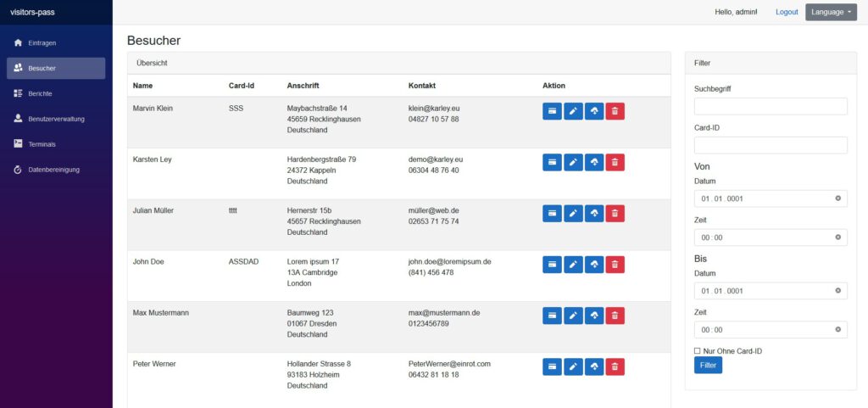Click the Card-Id column header
868x408 pixels.
pos(242,86)
